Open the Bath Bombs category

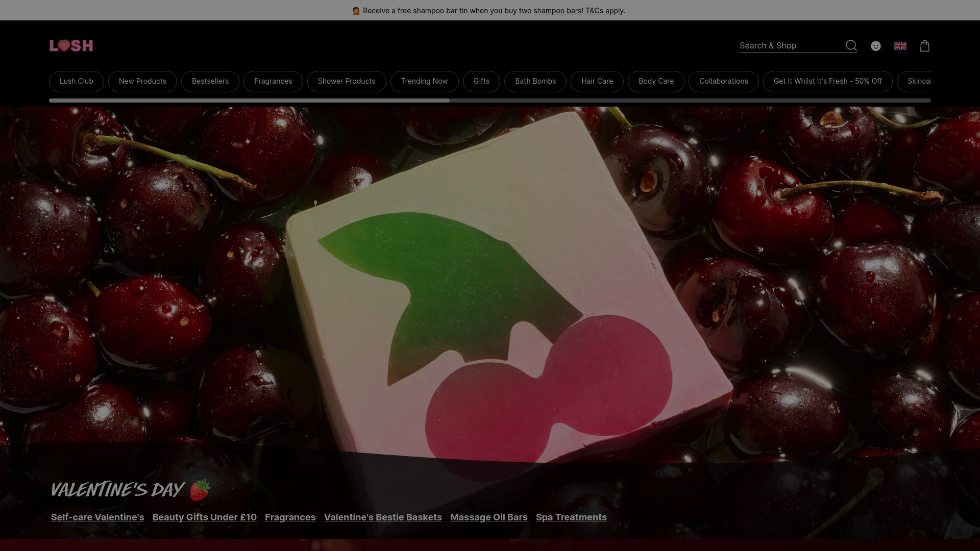click(535, 82)
